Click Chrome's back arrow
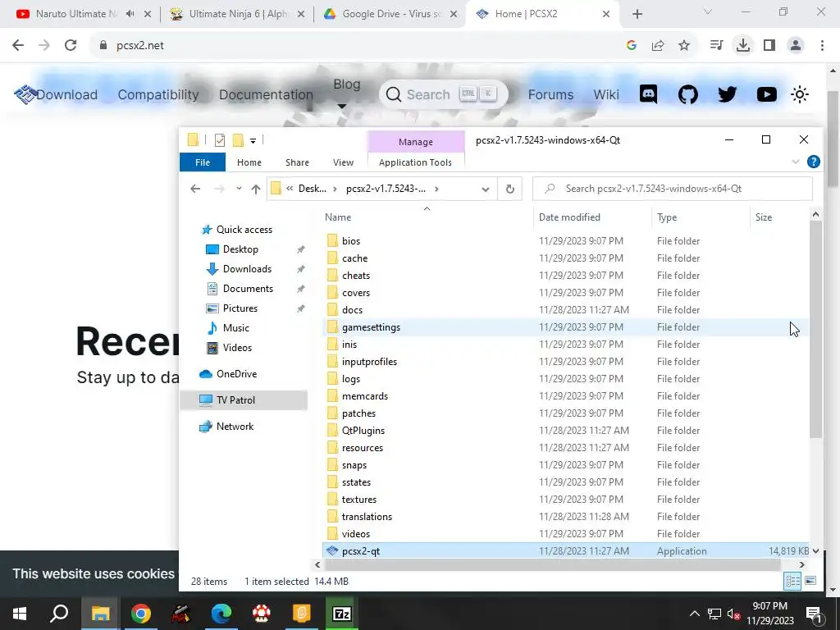The image size is (840, 630). click(18, 46)
